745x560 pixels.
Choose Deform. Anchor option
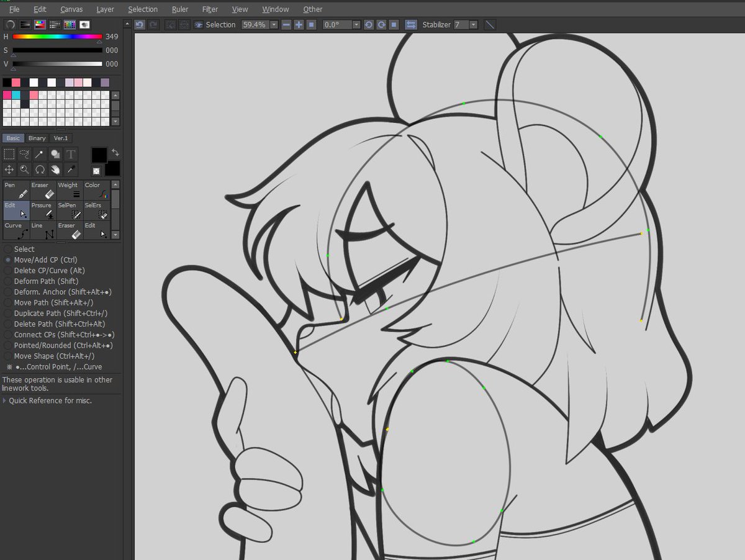click(58, 292)
